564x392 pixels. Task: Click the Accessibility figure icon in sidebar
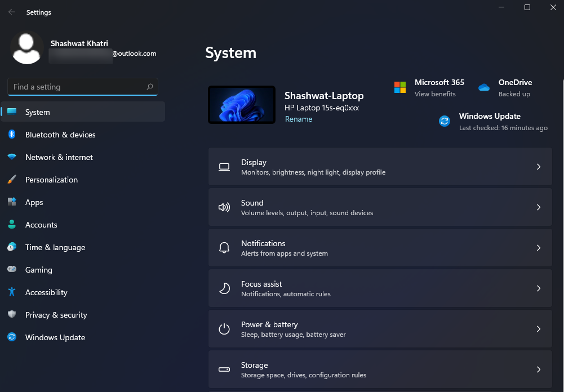[12, 292]
